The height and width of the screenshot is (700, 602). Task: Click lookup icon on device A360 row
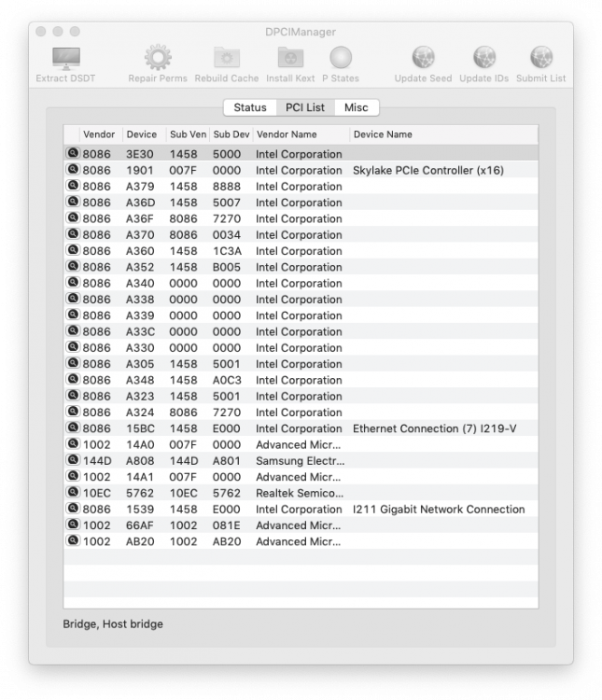(x=73, y=250)
